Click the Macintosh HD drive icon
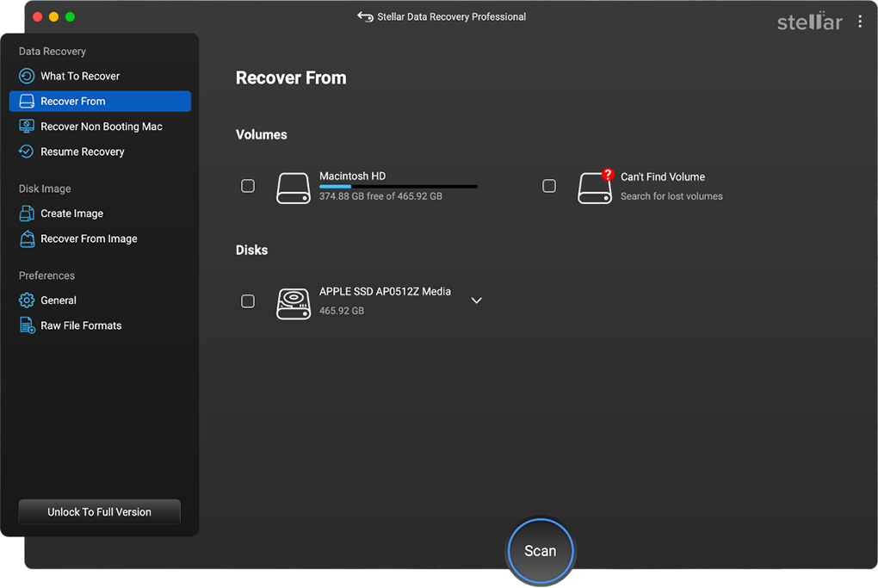The height and width of the screenshot is (588, 878). click(x=294, y=187)
